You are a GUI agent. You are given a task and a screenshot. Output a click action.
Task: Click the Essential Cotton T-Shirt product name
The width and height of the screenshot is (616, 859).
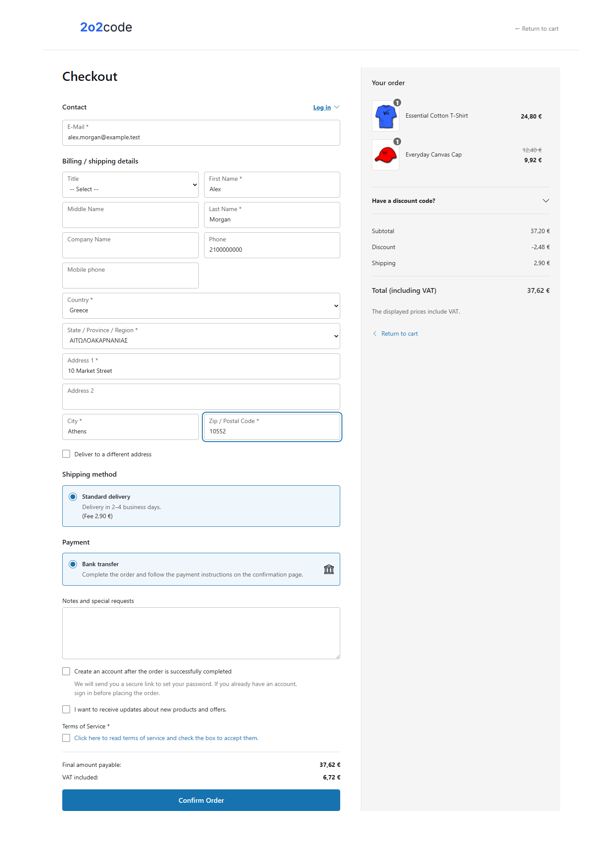click(x=437, y=115)
